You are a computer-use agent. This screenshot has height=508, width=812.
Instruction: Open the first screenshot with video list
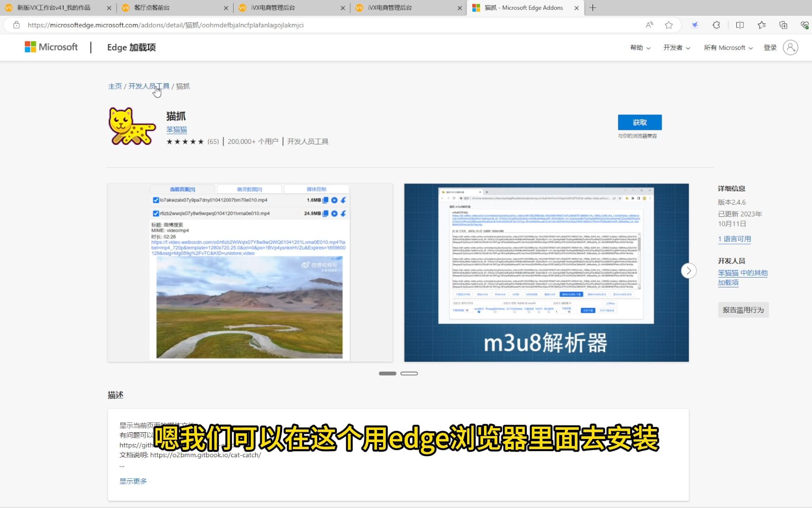[x=250, y=273]
